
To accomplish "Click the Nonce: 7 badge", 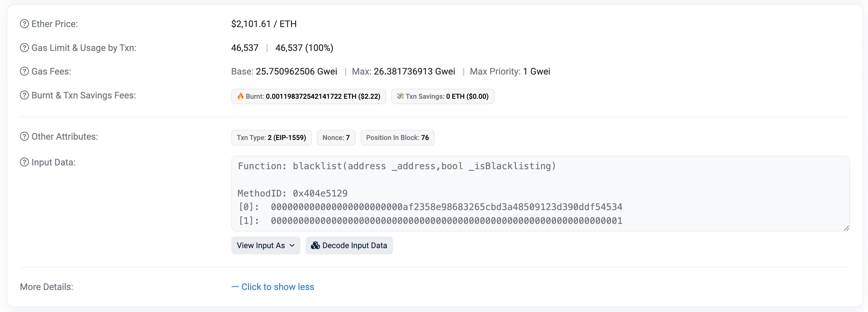I will pyautogui.click(x=336, y=138).
